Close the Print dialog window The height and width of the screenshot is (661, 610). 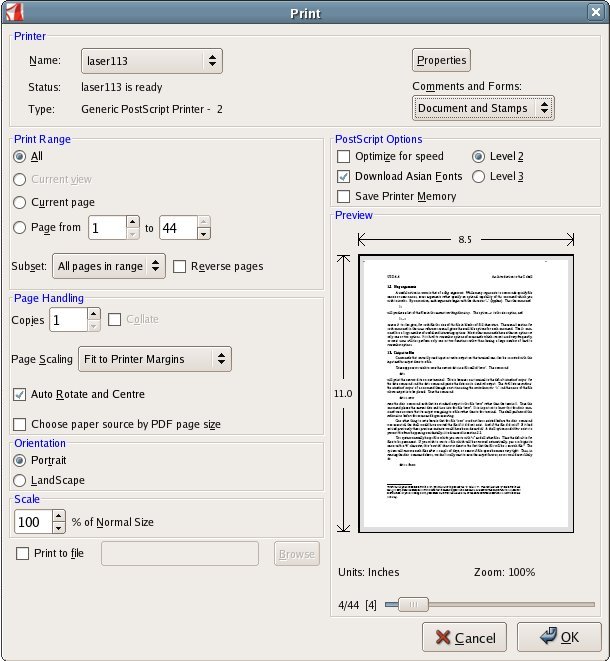595,12
